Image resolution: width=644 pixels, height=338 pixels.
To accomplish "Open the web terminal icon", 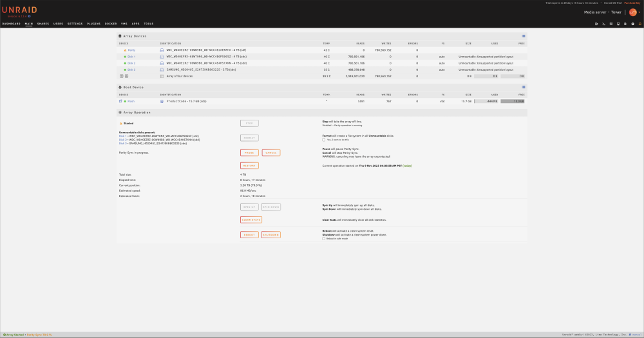I will [603, 24].
